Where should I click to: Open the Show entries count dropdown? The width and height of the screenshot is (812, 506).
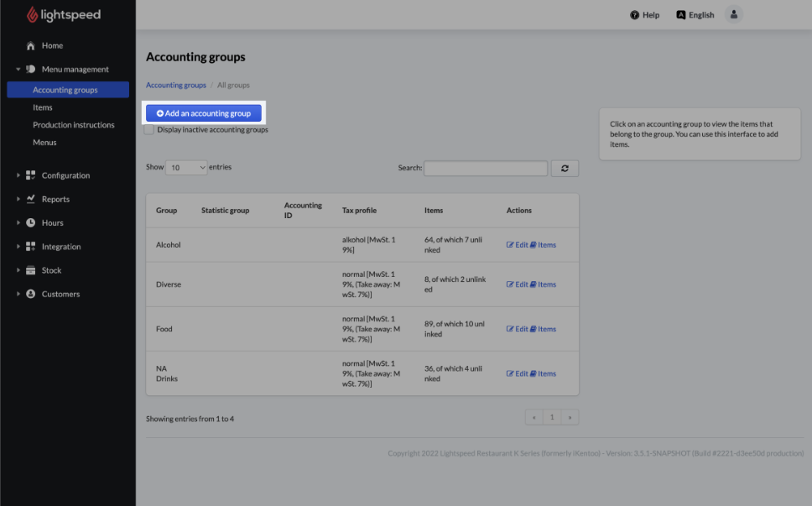186,168
